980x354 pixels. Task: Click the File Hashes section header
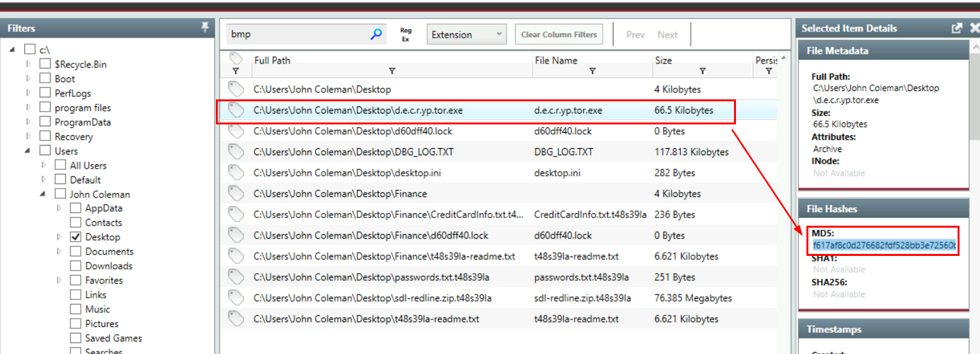pos(884,209)
